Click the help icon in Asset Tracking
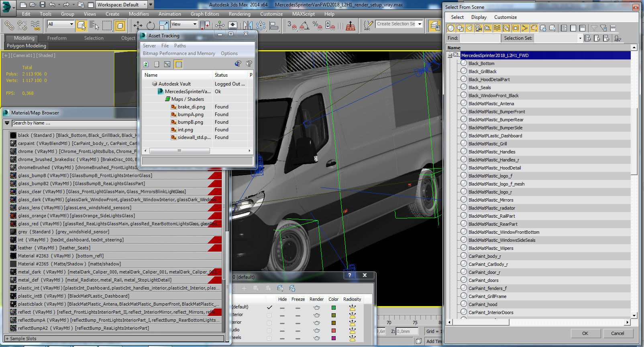644x347 pixels. coord(249,63)
